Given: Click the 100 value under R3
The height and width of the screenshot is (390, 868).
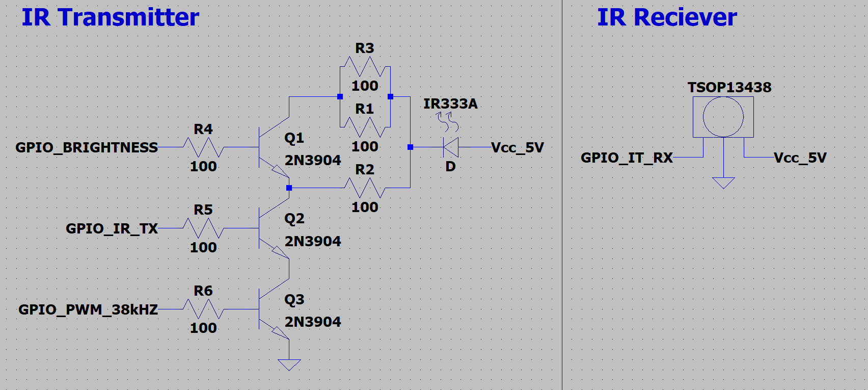Looking at the screenshot, I should tap(365, 86).
